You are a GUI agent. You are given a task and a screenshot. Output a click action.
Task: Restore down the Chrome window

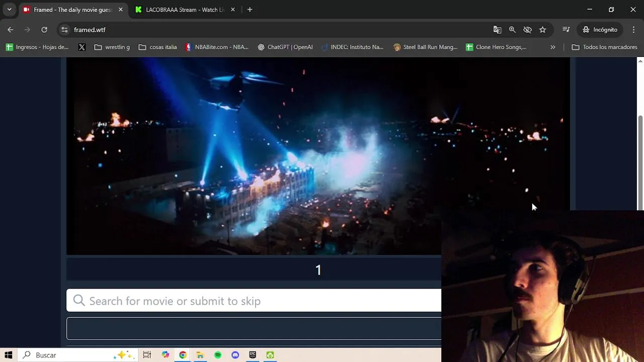click(611, 10)
